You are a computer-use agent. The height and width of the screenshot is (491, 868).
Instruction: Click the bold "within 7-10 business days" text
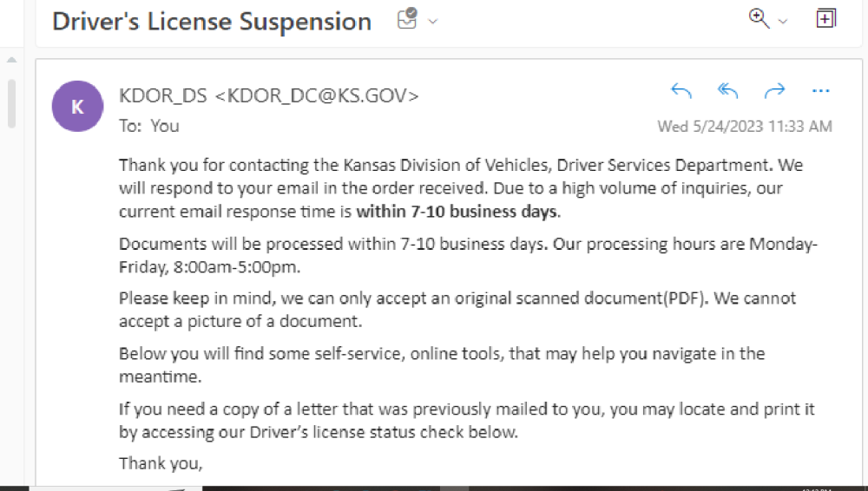point(457,211)
